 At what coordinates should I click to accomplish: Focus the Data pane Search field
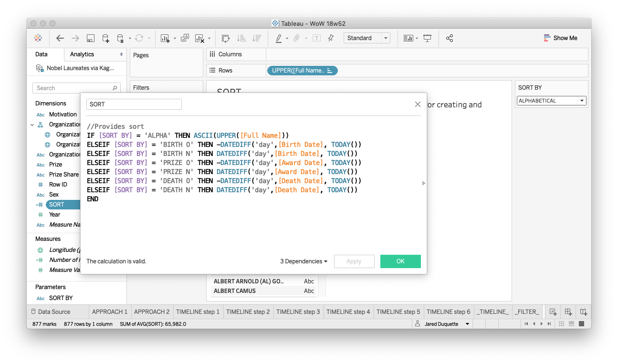76,88
